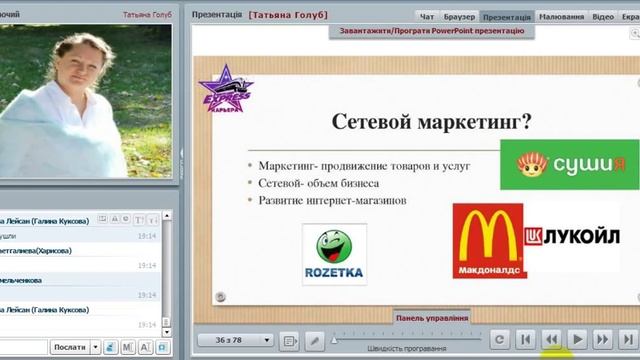The height and width of the screenshot is (360, 640).
Task: Click Завантажити/Програти PowerPoint презентацію button
Action: 432,31
